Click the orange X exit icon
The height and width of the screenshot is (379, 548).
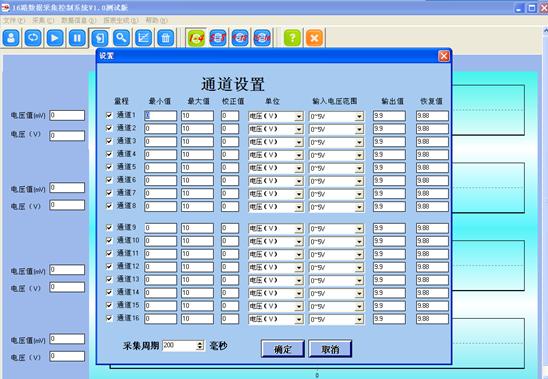tap(314, 38)
